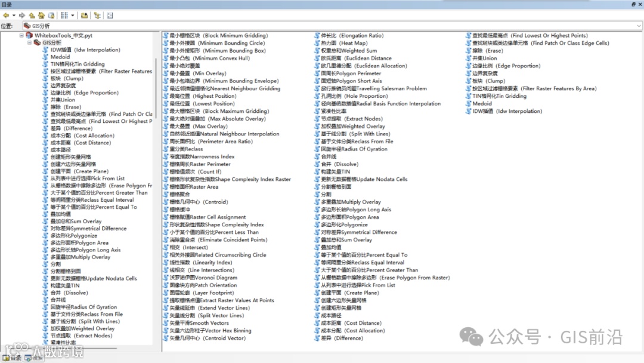Jump to the Home folder icon
644x363 pixels.
click(x=42, y=15)
